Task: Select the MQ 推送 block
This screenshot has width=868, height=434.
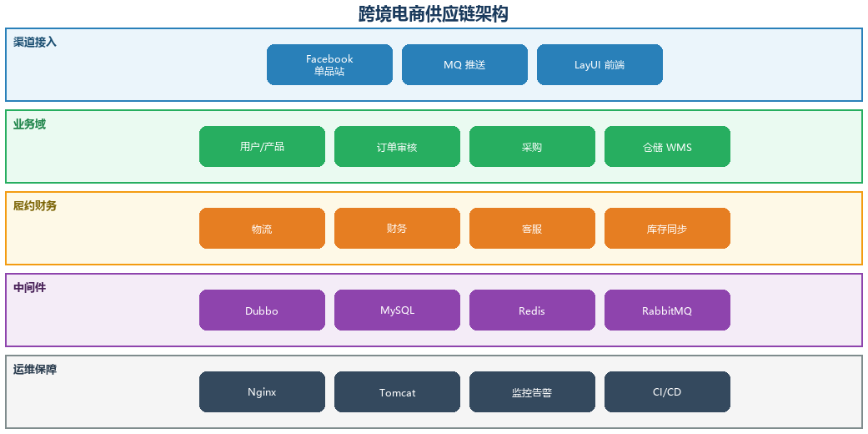Action: click(464, 65)
